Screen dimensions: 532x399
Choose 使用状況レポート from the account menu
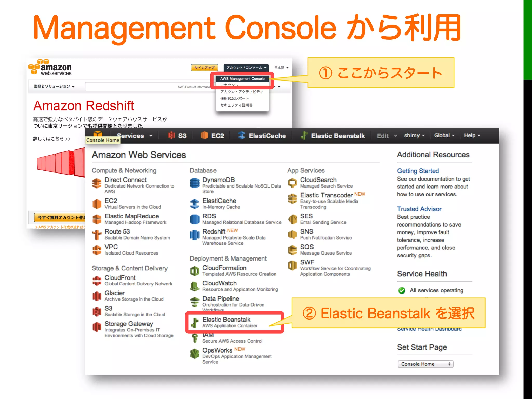(x=235, y=98)
